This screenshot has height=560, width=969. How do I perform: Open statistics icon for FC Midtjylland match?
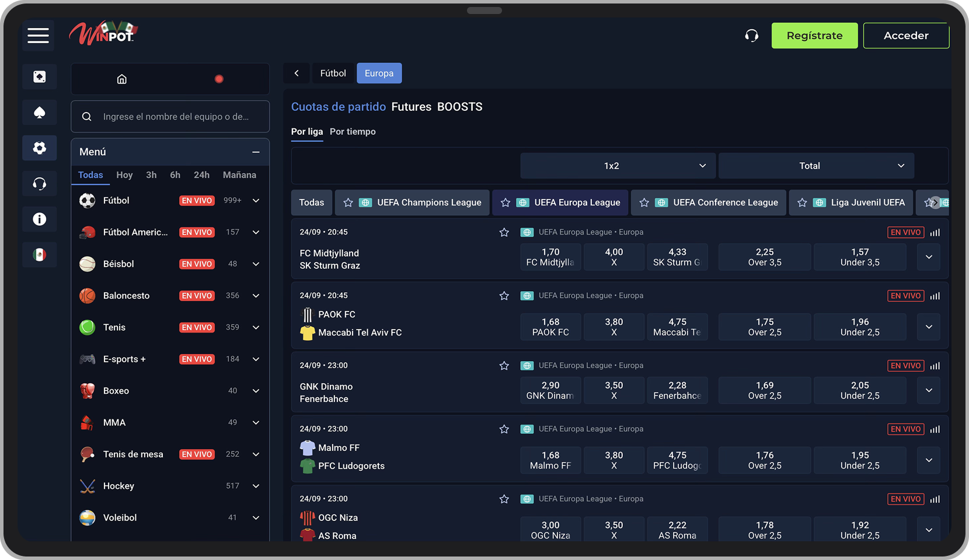click(x=935, y=233)
